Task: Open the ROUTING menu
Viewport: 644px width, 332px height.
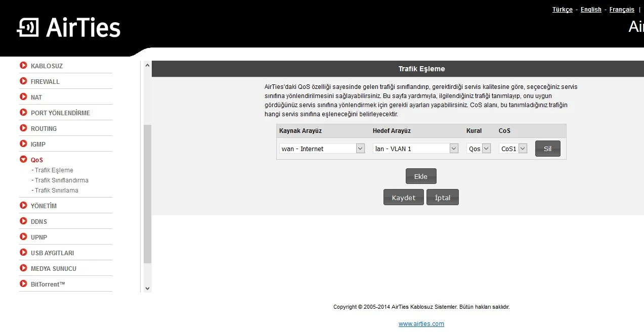Action: [44, 129]
